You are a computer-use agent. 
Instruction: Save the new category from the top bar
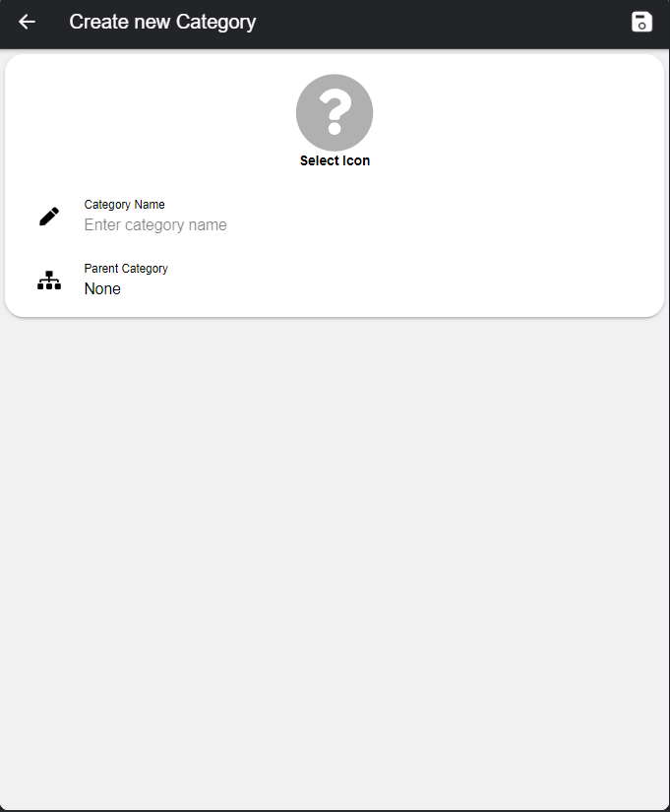click(x=641, y=22)
